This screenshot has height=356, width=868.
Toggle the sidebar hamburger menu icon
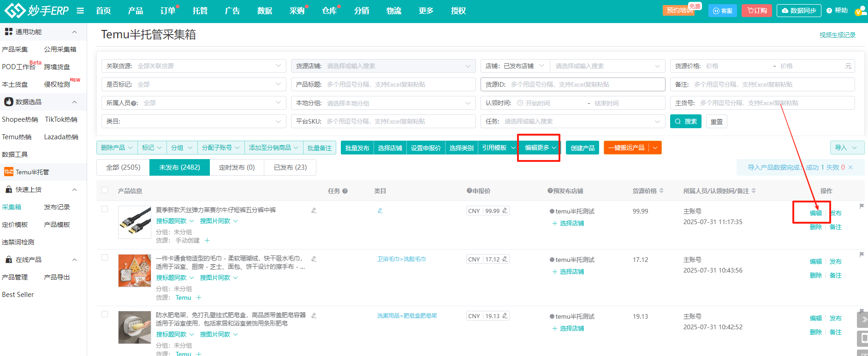pyautogui.click(x=80, y=11)
